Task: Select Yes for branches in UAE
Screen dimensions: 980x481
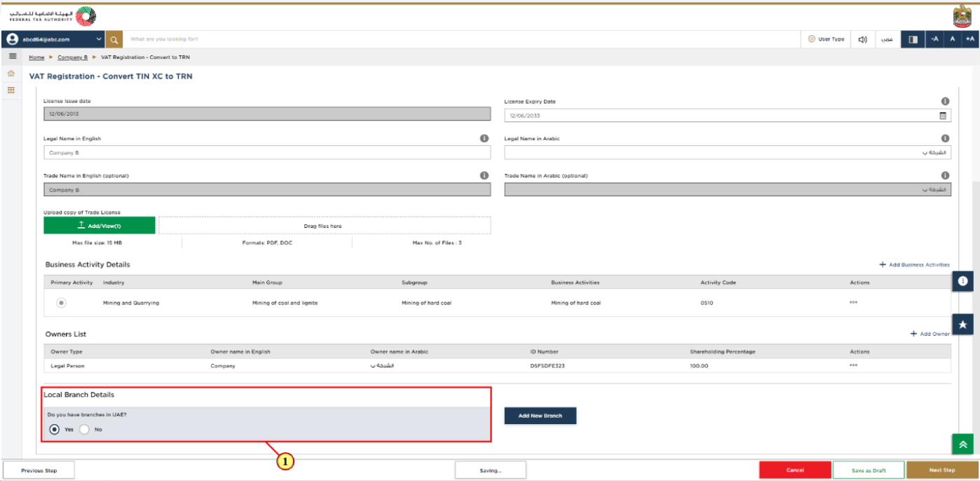Action: (54, 429)
